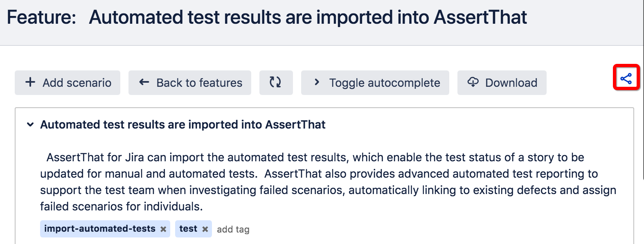Click the refresh sync arrows icon button

point(276,82)
